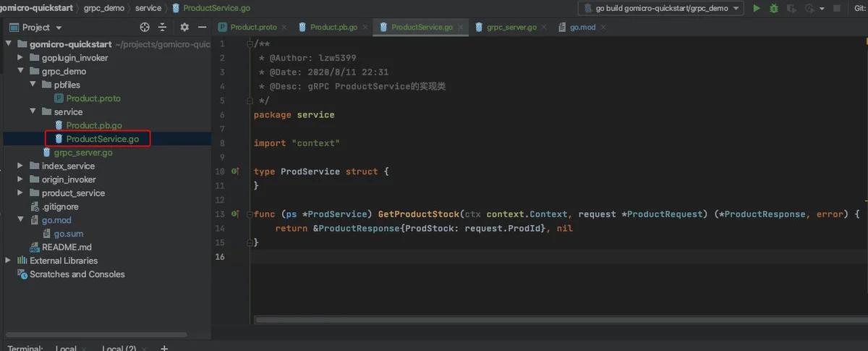Collapse the service folder arrow

[x=33, y=111]
